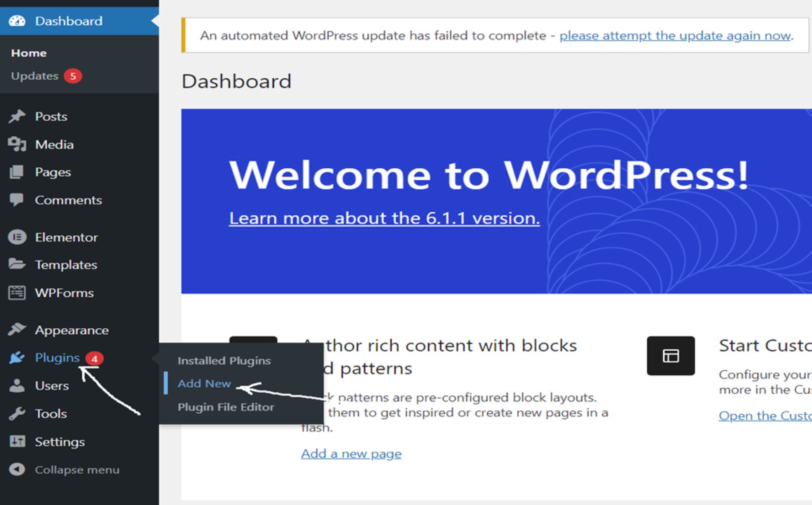
Task: Open the Dashboard menu item
Action: click(80, 21)
